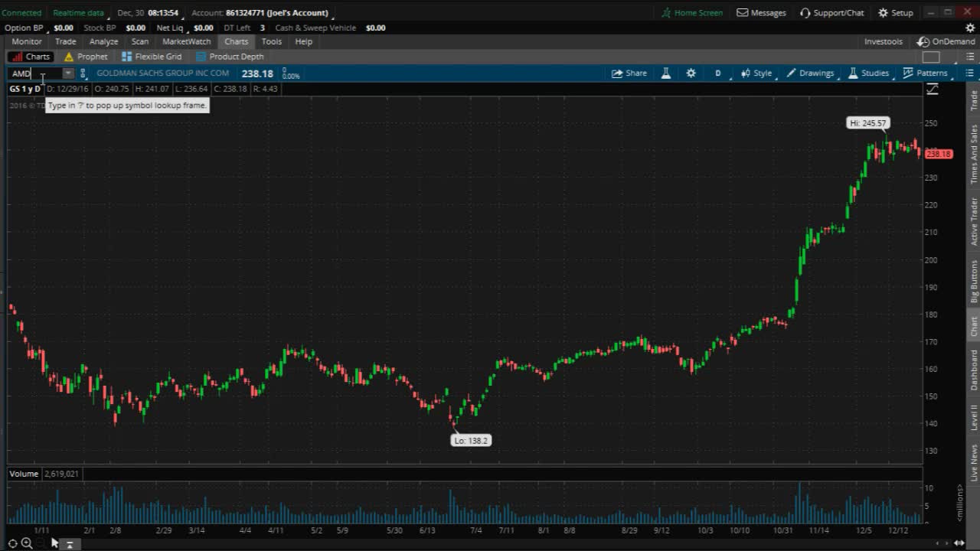Screen dimensions: 980x551
Task: Open the Monitor tab
Action: 27,41
